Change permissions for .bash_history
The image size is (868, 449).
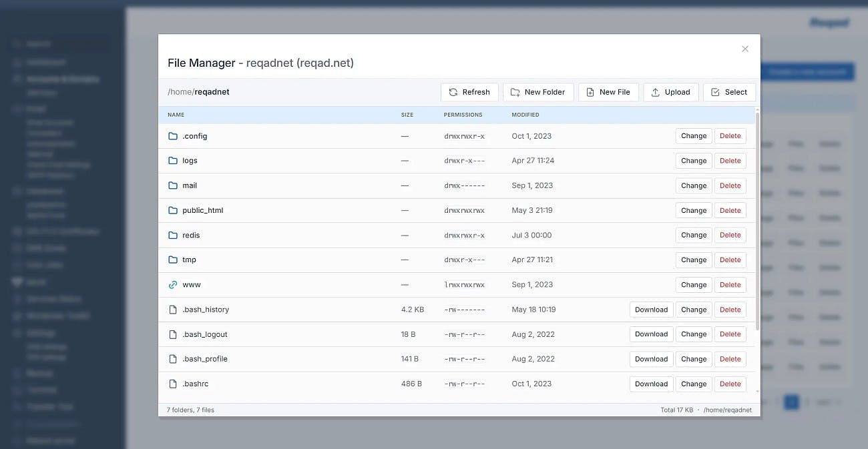click(694, 310)
